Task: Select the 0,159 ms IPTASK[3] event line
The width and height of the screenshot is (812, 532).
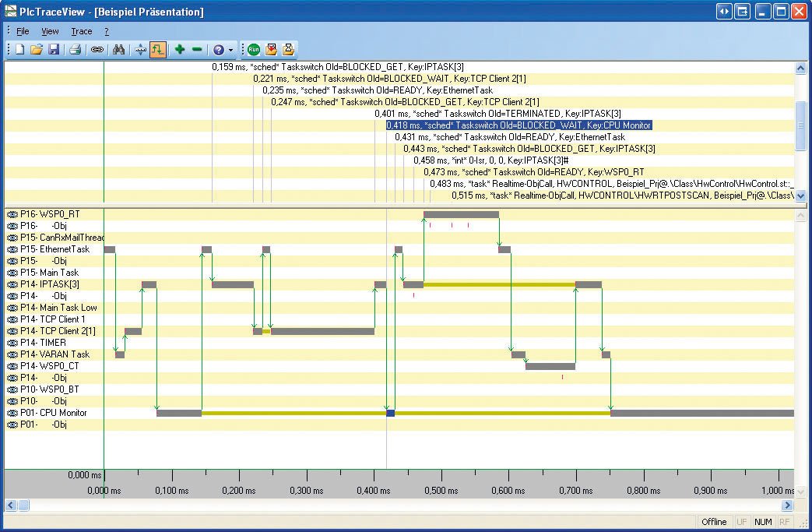Action: pos(338,67)
